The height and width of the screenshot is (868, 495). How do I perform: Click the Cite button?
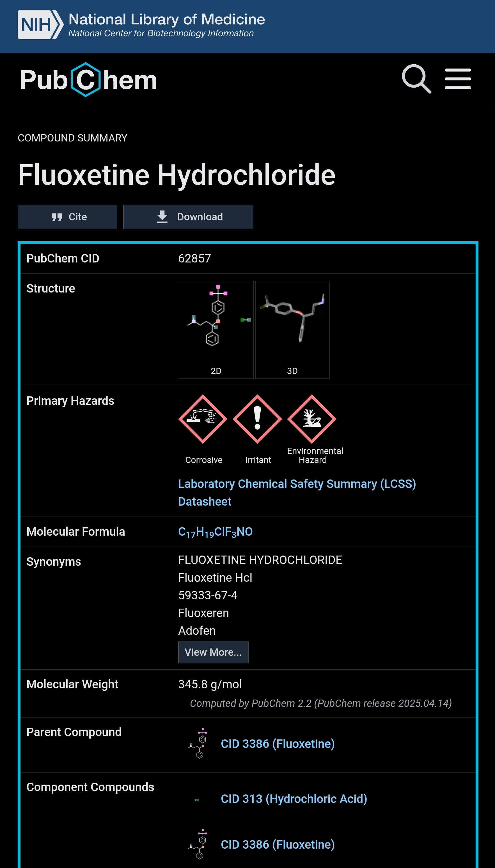click(67, 217)
